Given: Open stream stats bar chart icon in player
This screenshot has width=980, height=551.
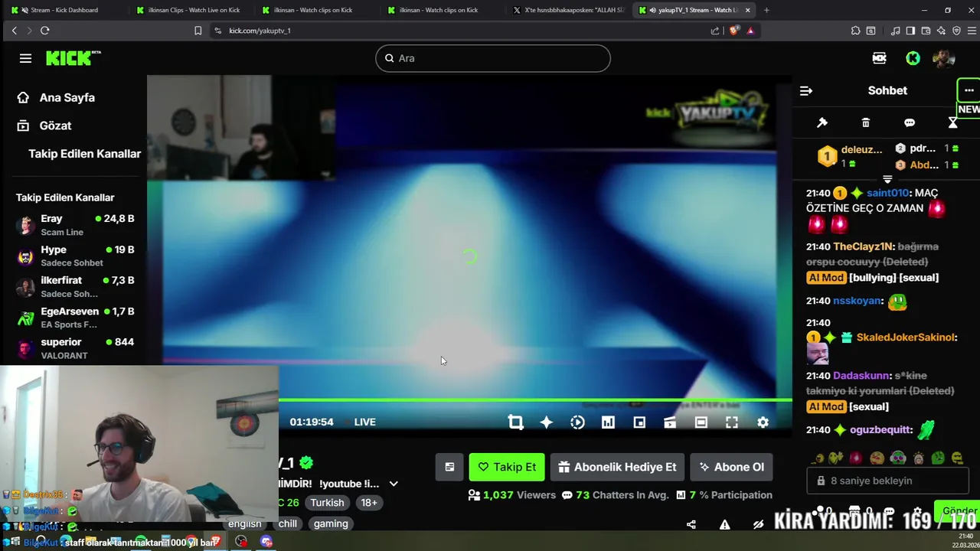Looking at the screenshot, I should (x=608, y=422).
